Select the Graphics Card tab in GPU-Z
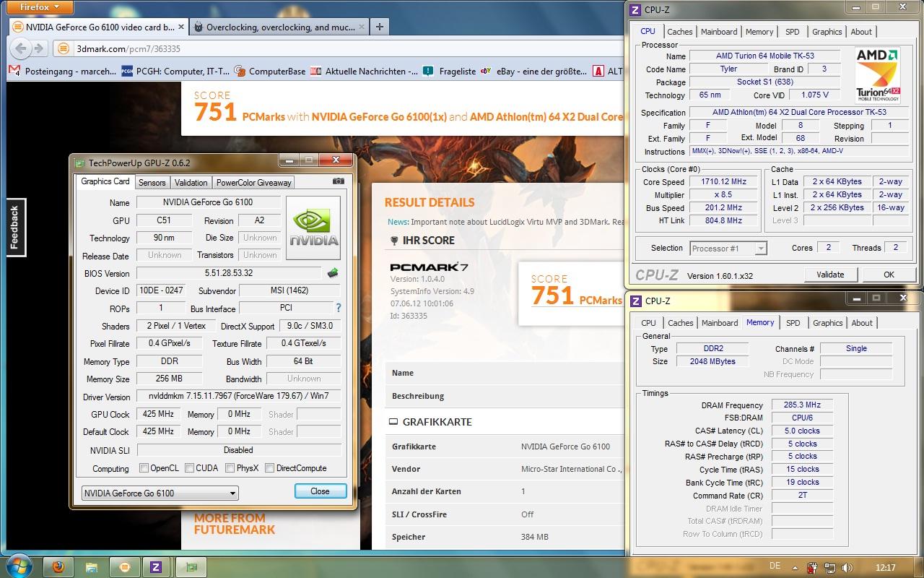The height and width of the screenshot is (578, 924). coord(105,181)
